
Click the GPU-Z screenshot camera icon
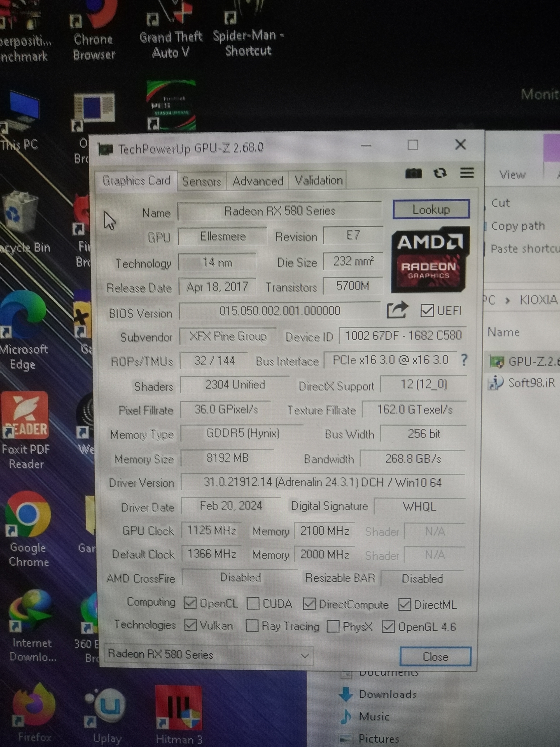[x=413, y=174]
